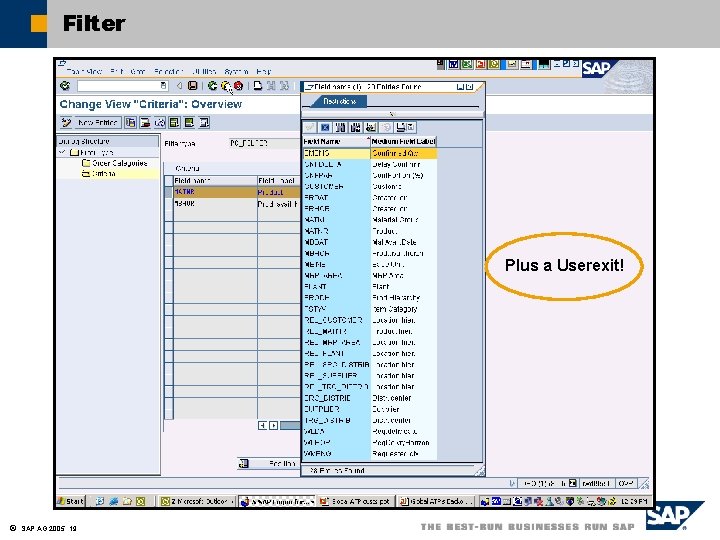Select the row selector of second criteria row
The image size is (720, 540).
pyautogui.click(x=169, y=203)
